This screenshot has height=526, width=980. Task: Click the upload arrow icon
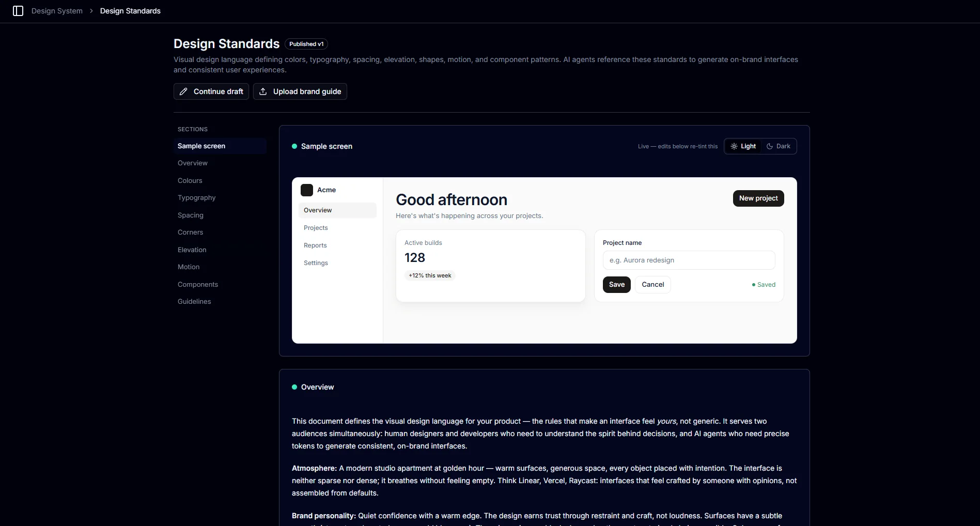pyautogui.click(x=263, y=91)
